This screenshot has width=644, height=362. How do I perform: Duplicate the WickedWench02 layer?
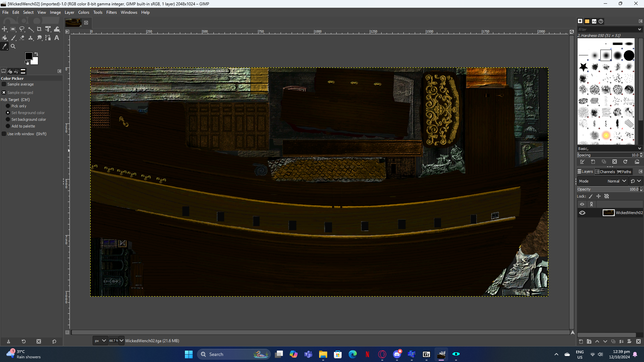613,342
